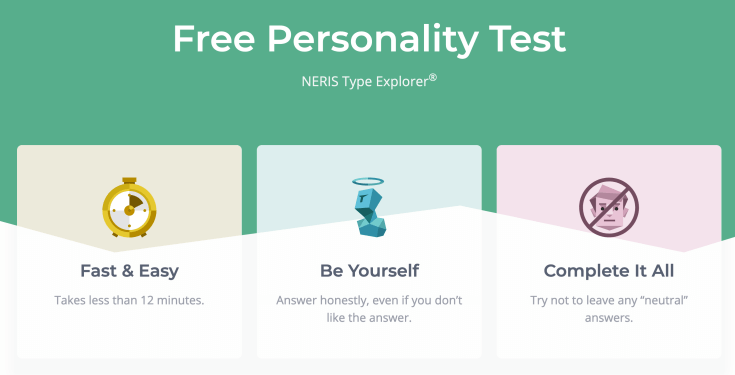Click the Takes less than 12 minutes text
Viewport: 735px width, 375px height.
click(129, 300)
